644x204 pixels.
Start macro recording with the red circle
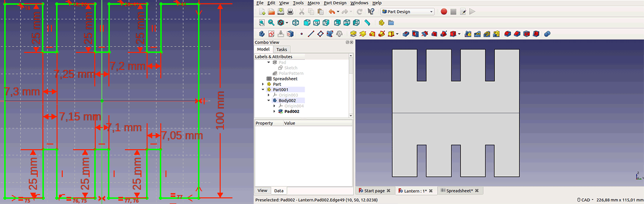tap(444, 12)
